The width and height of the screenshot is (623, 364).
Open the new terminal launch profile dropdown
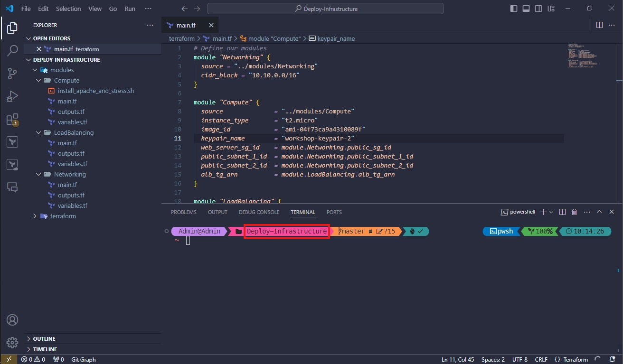551,212
